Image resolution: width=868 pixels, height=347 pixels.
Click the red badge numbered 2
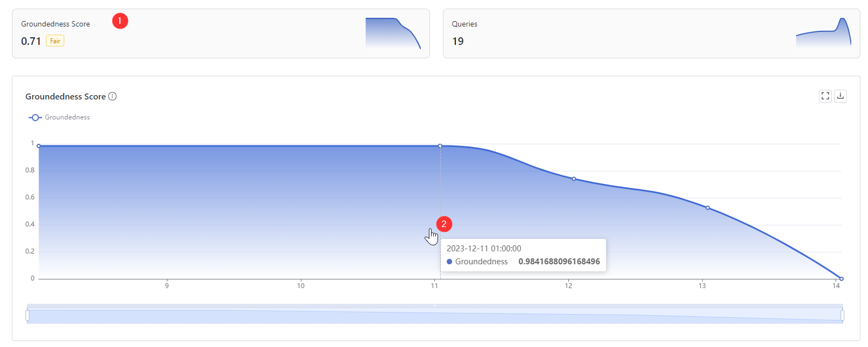[444, 224]
